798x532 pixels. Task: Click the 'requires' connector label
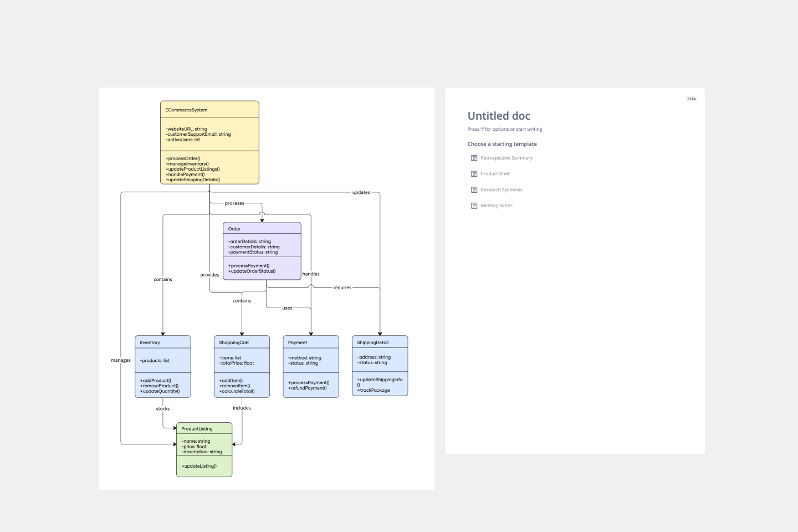coord(342,288)
